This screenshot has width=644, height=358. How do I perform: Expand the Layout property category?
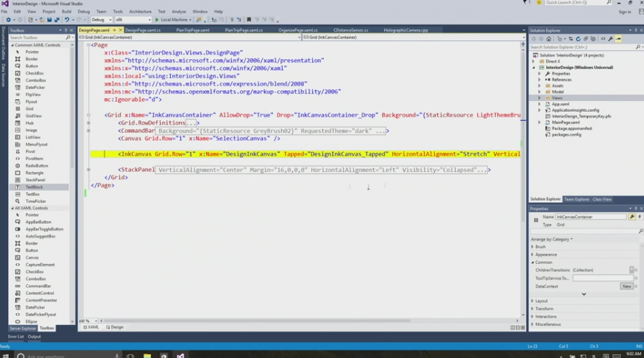click(532, 301)
